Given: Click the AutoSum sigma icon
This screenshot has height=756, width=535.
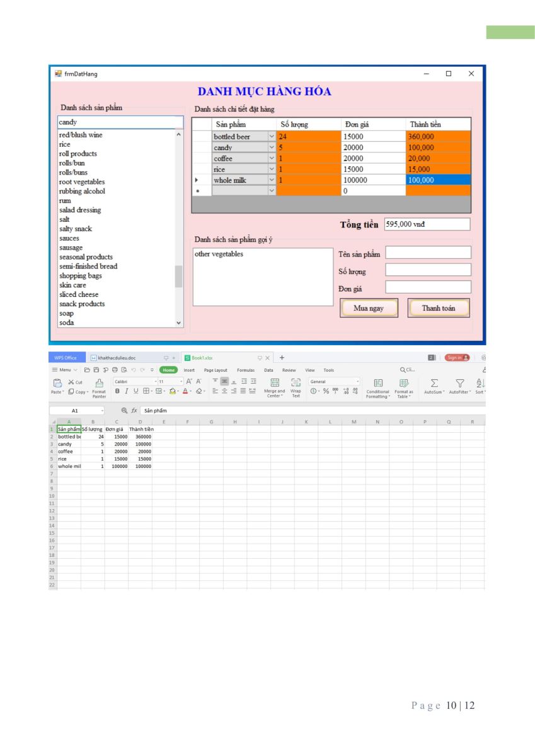Looking at the screenshot, I should [x=434, y=383].
